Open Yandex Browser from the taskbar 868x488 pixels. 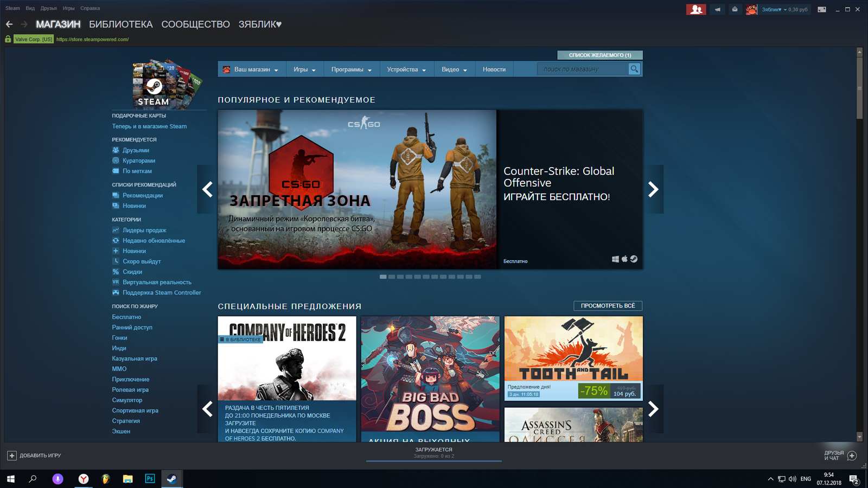pyautogui.click(x=84, y=479)
